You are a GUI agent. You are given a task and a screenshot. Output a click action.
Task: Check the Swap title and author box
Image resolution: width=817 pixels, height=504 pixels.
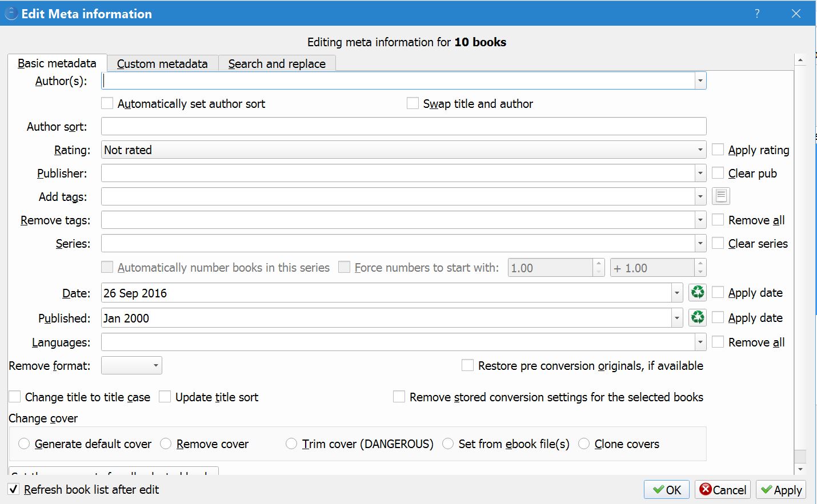[x=412, y=104]
